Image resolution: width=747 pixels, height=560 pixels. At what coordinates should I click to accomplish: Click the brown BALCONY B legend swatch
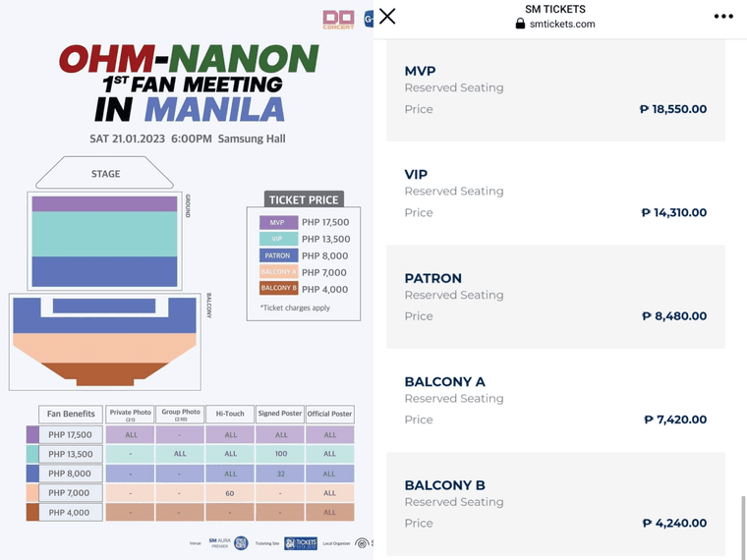tap(277, 288)
